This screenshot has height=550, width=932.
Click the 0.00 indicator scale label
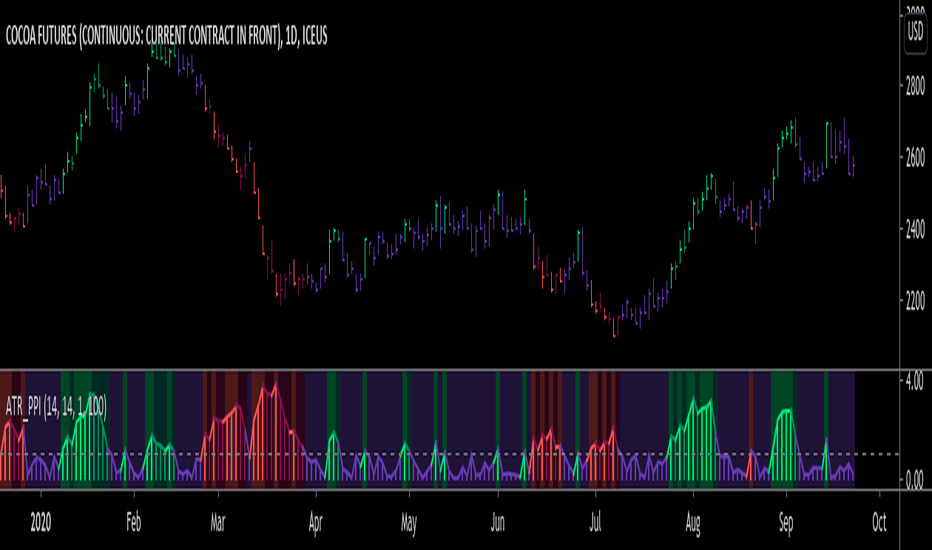tap(914, 479)
